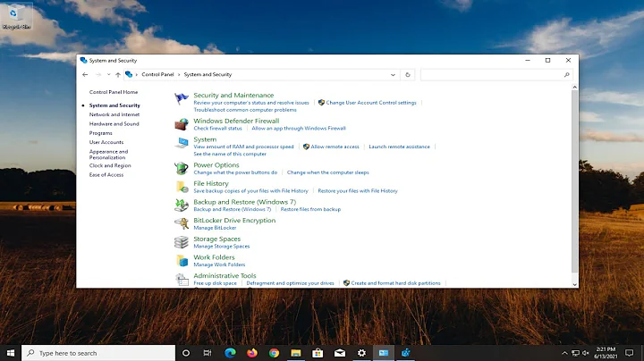Open Settings gear on the taskbar

[x=361, y=353]
